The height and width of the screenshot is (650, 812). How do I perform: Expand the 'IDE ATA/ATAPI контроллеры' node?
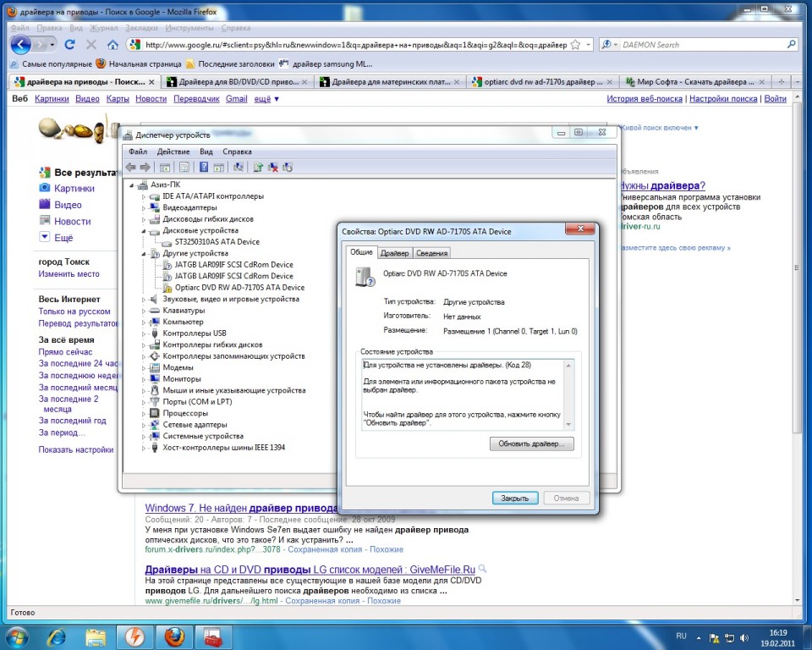[144, 196]
